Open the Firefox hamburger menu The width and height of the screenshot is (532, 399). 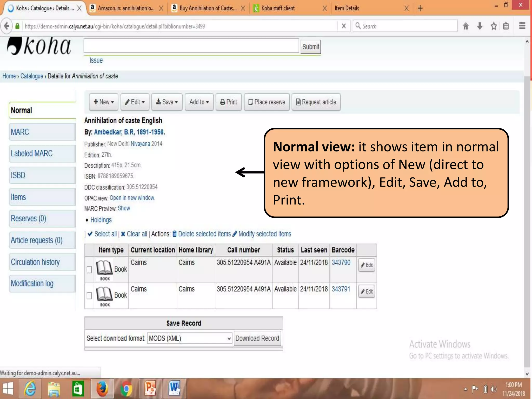pos(522,26)
